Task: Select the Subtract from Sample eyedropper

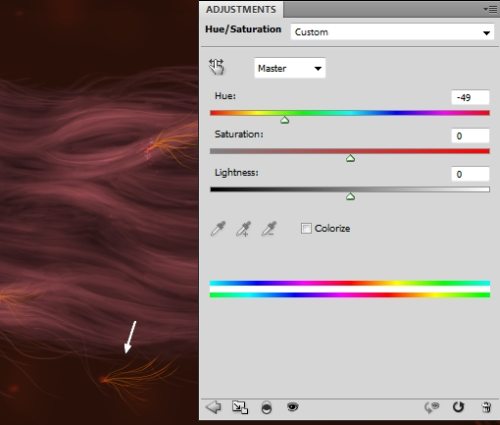Action: click(269, 229)
